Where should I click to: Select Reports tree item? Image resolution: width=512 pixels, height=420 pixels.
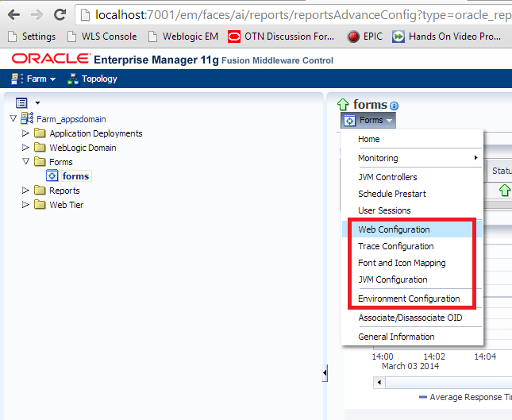point(64,191)
